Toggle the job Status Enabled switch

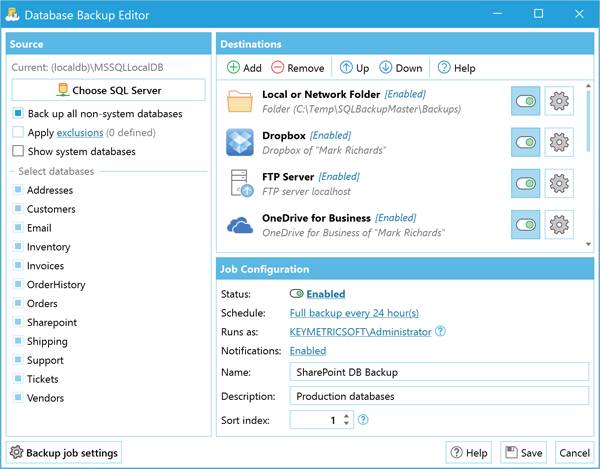click(x=297, y=294)
